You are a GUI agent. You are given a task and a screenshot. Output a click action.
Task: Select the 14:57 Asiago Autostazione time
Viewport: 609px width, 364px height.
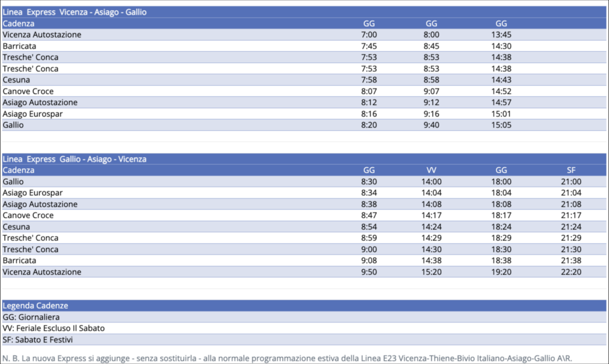click(x=501, y=102)
